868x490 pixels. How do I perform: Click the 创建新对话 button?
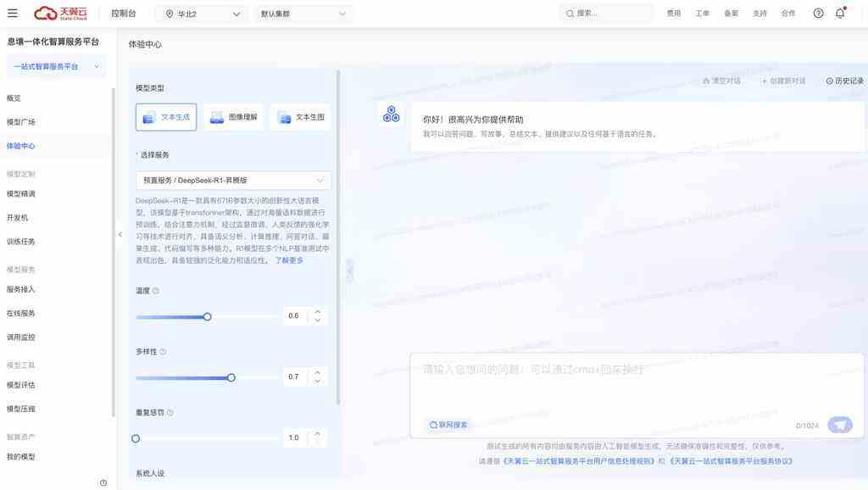[783, 81]
